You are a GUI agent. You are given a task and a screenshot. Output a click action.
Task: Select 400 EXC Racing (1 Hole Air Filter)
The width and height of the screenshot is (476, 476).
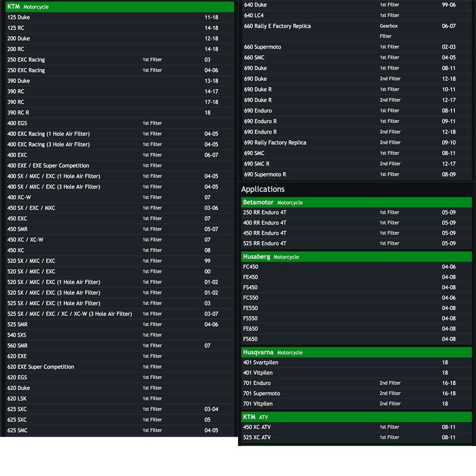click(x=119, y=134)
